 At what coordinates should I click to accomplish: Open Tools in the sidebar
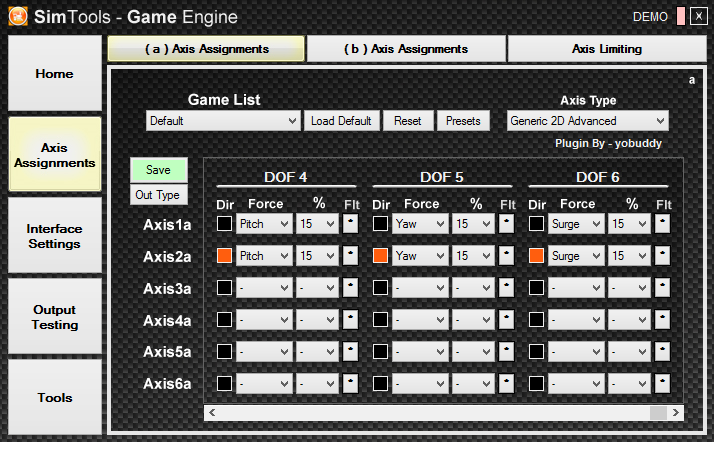[x=55, y=397]
